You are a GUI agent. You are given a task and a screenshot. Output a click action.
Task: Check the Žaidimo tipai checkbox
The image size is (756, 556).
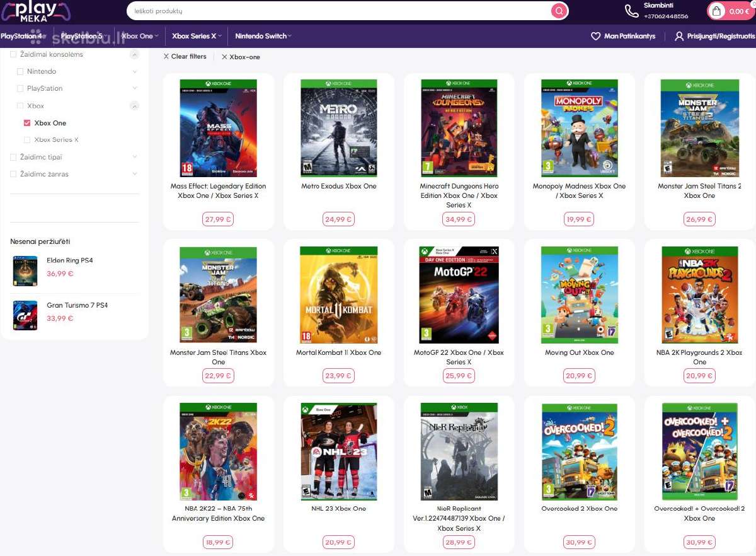14,157
